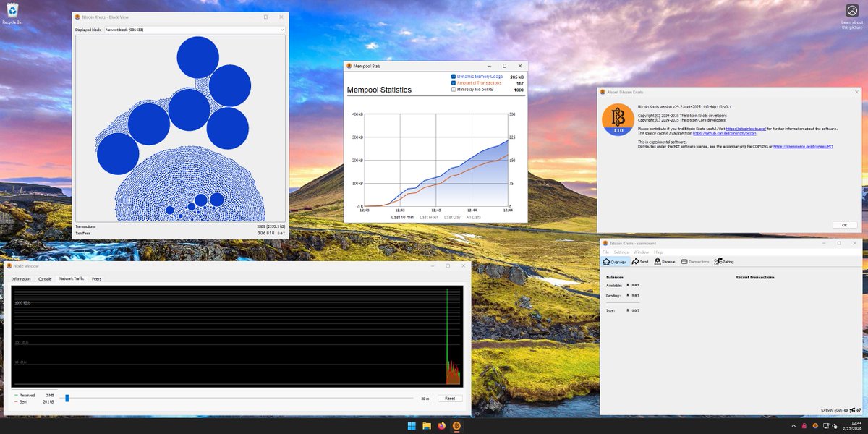Open the Window menu in wallet window
Viewport: 868px width, 434px height.
[642, 252]
